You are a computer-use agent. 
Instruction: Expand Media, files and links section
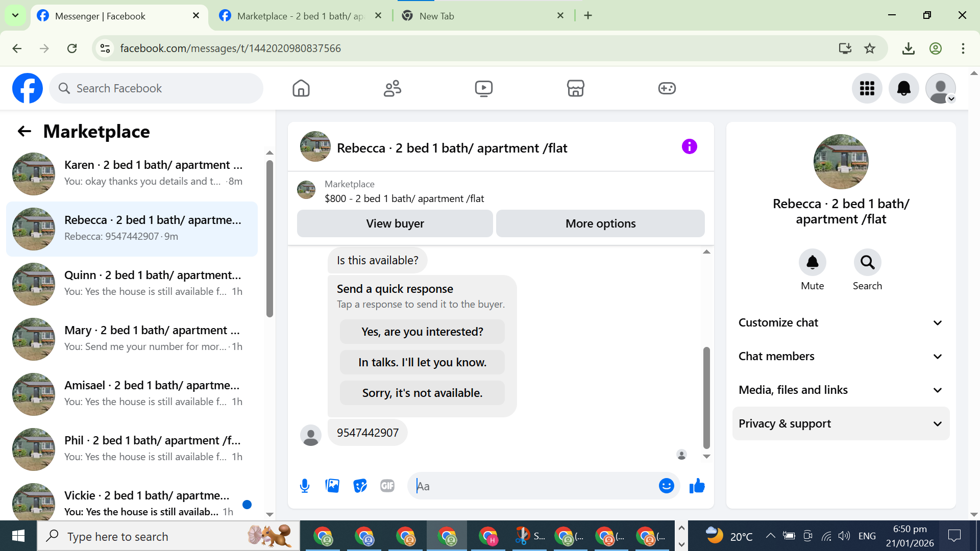[x=841, y=390]
